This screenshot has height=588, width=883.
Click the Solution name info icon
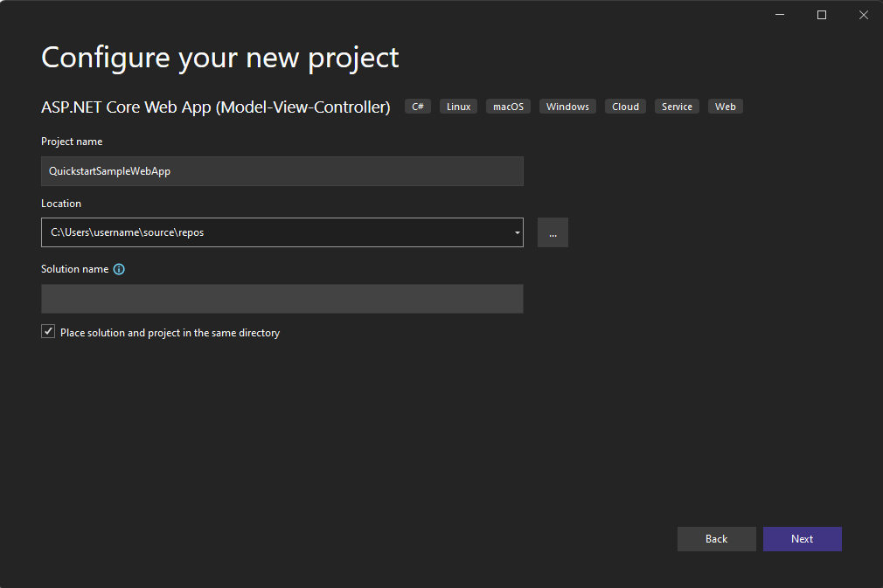[x=119, y=268]
